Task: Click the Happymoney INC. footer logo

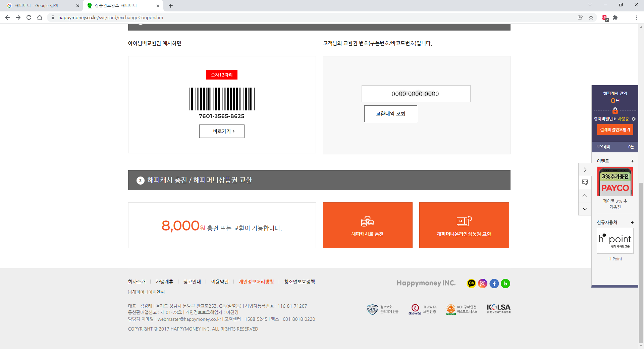Action: [x=426, y=283]
